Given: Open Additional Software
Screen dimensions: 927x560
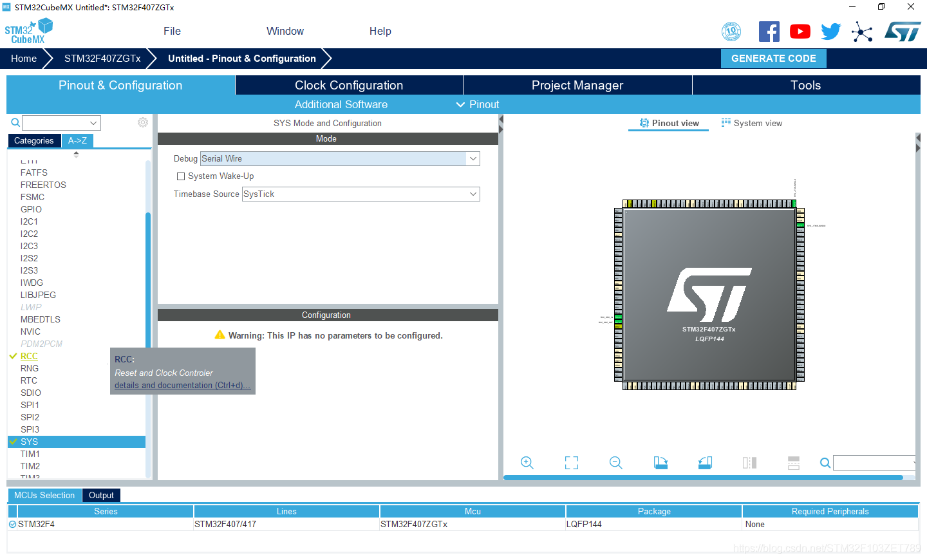Looking at the screenshot, I should pyautogui.click(x=341, y=104).
